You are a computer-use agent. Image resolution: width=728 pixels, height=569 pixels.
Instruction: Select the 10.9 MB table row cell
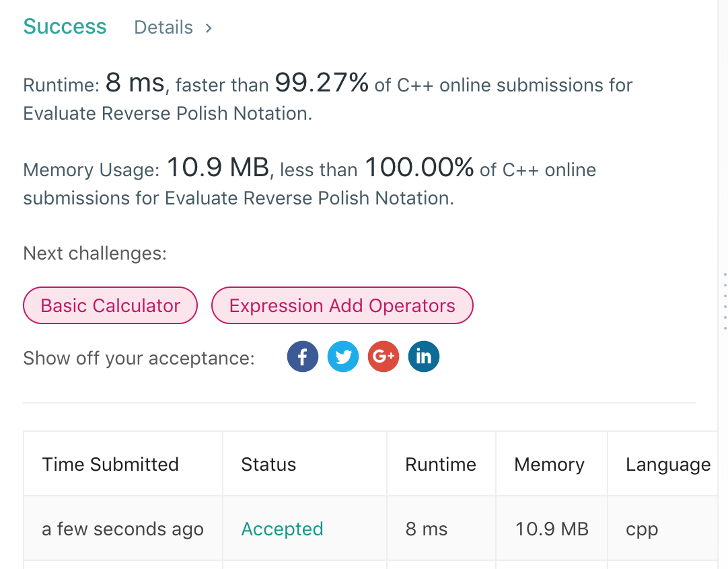coord(552,529)
